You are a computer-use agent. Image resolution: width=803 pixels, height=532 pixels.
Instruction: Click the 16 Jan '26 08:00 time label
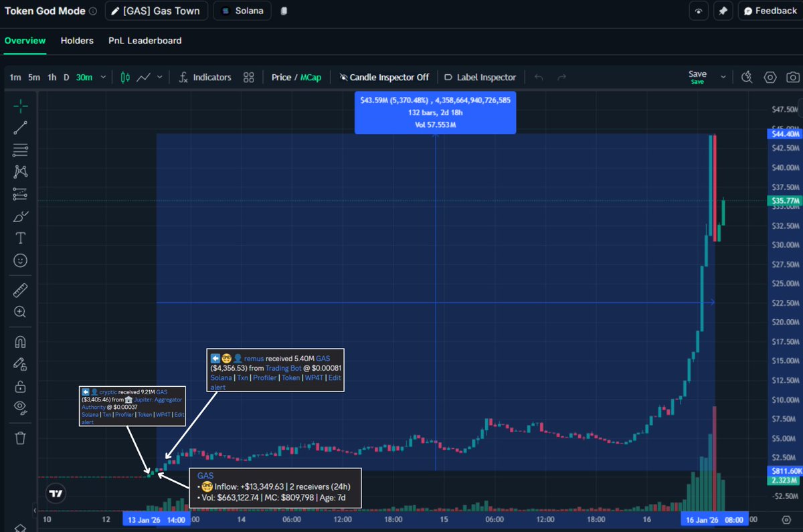[715, 519]
